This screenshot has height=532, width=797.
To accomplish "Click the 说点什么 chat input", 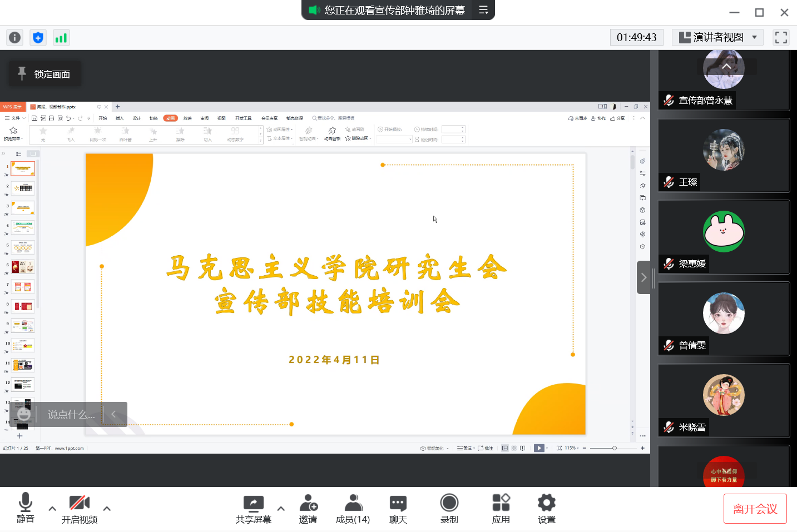I will pyautogui.click(x=71, y=414).
